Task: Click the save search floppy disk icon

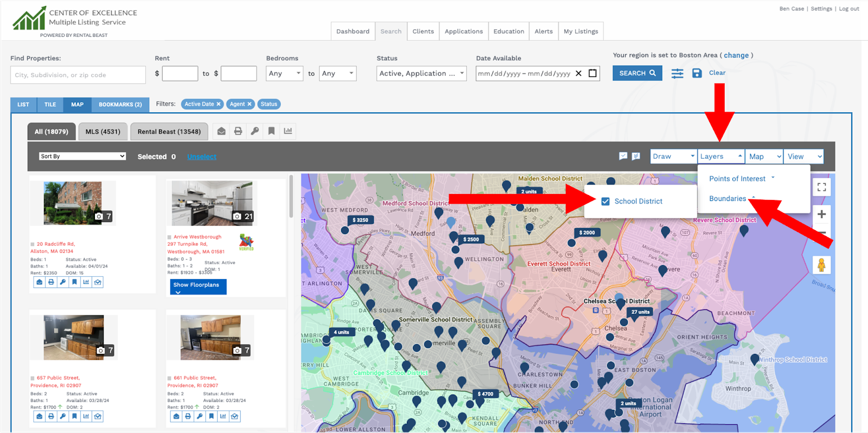Action: 697,73
